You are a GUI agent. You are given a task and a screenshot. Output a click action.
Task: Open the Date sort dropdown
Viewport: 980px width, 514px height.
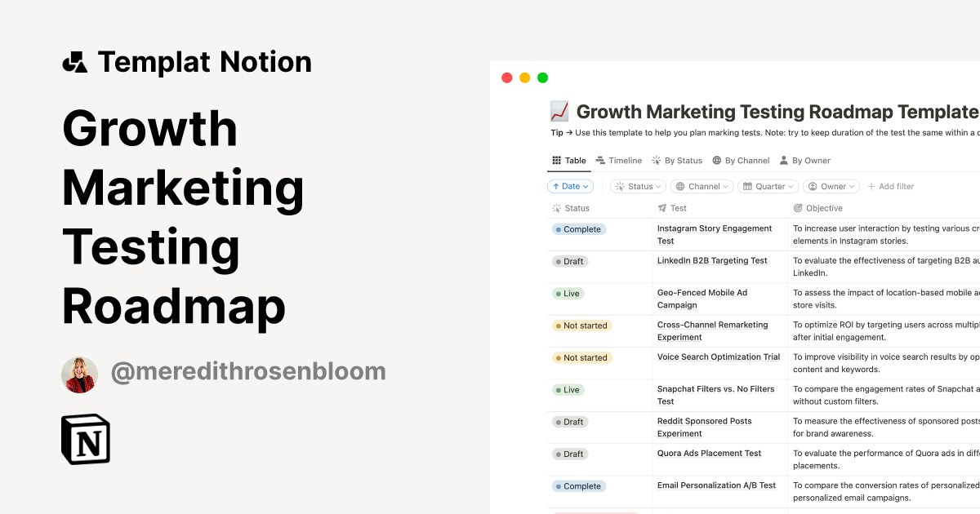pyautogui.click(x=569, y=186)
